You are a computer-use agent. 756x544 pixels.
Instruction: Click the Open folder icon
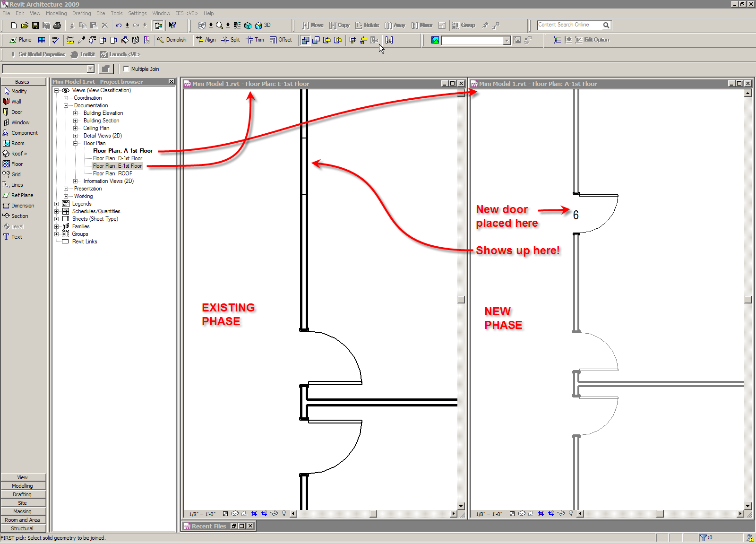[x=25, y=25]
